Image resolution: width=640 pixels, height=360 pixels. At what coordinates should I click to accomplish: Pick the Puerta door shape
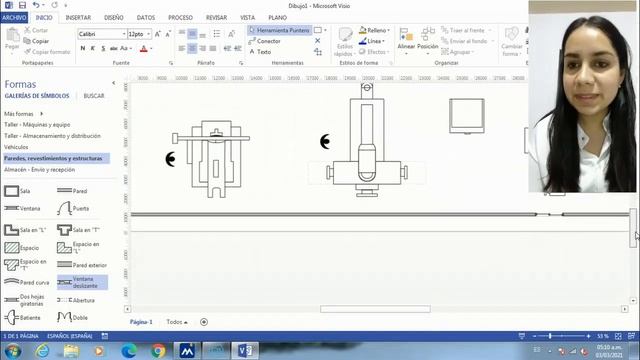point(73,208)
